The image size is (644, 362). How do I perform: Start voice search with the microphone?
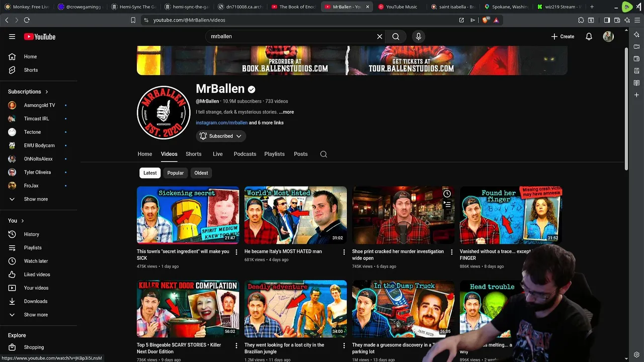(418, 37)
